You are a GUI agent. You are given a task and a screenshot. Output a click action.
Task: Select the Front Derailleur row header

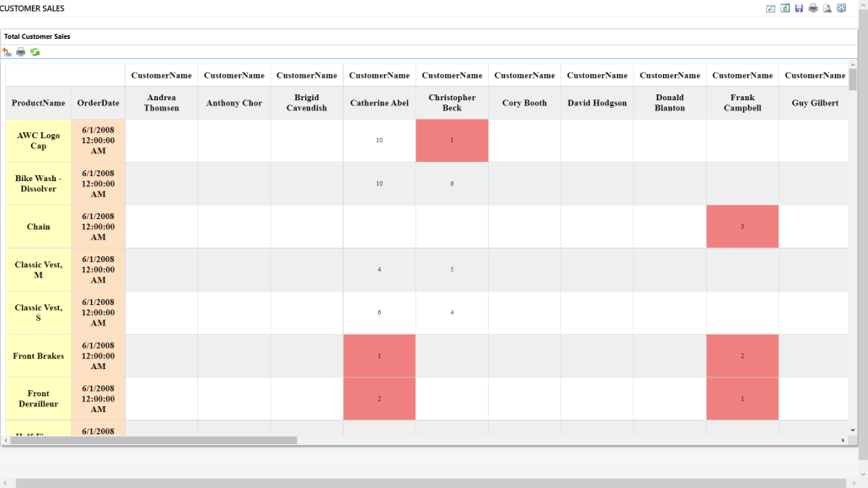coord(38,399)
